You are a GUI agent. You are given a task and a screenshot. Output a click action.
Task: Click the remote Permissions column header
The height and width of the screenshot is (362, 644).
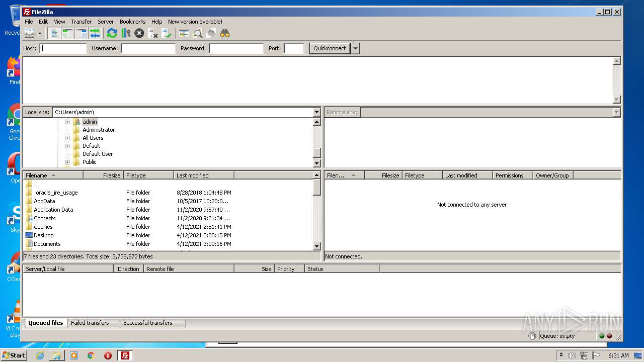point(513,175)
